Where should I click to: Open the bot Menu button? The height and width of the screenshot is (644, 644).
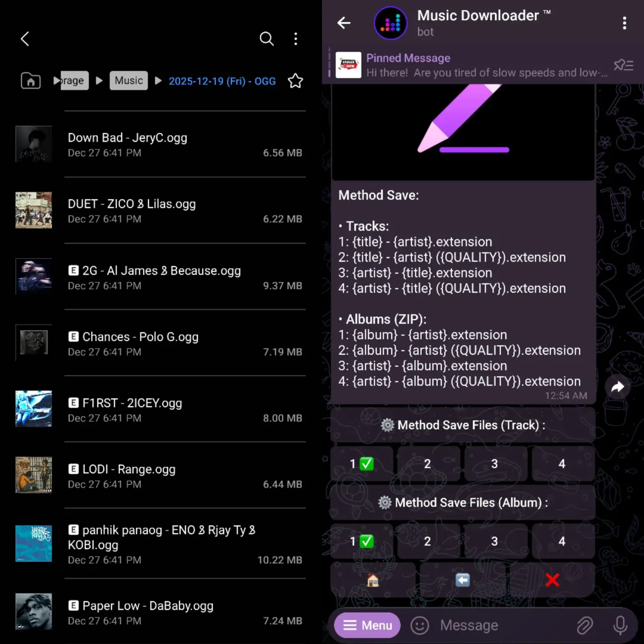[x=367, y=625]
